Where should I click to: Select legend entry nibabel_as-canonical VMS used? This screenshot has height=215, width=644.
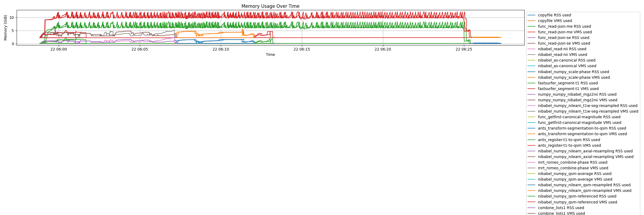tap(562, 66)
